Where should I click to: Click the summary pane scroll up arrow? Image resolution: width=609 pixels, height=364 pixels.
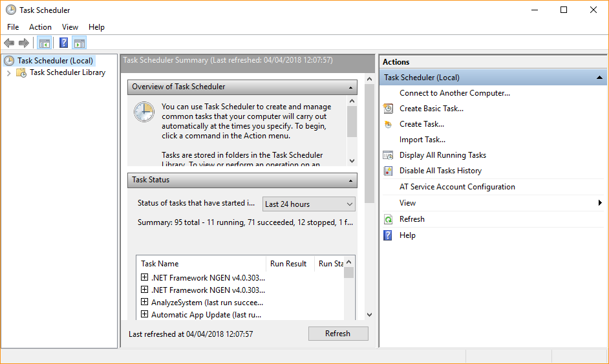(369, 80)
